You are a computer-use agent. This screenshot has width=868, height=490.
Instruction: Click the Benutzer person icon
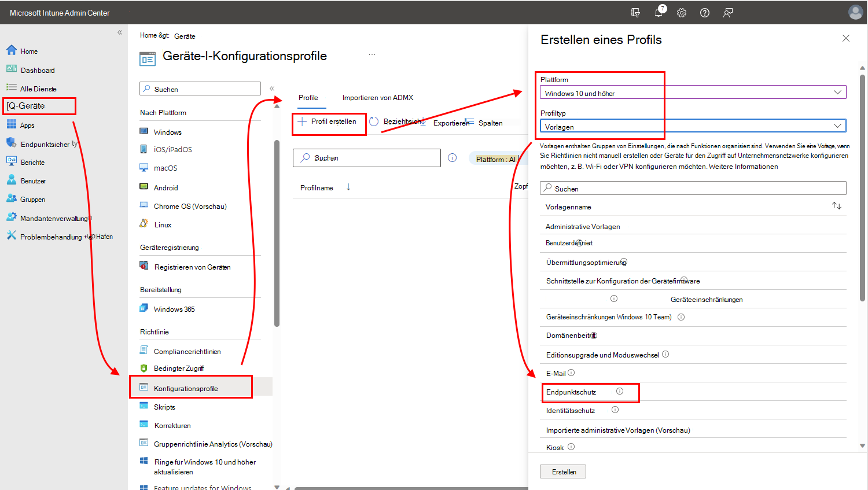(x=12, y=180)
